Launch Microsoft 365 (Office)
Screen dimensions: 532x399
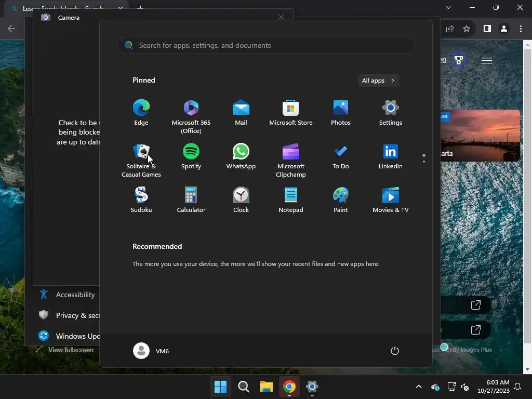pos(191,117)
